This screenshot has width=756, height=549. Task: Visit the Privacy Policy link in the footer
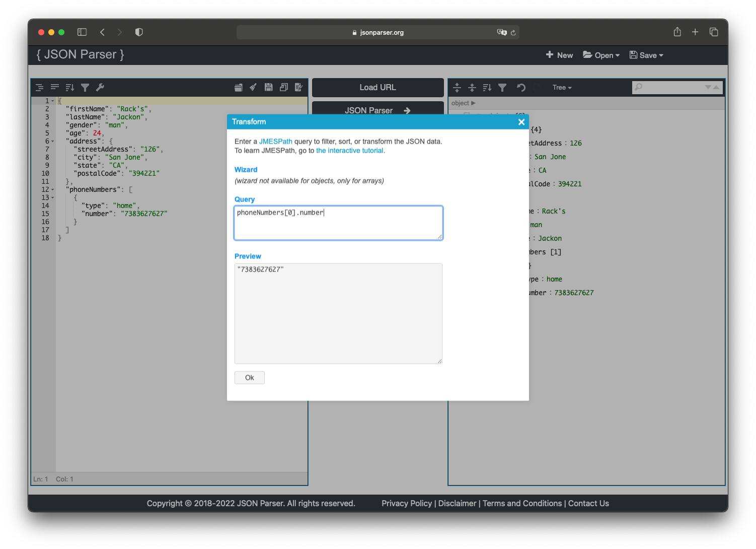click(407, 503)
